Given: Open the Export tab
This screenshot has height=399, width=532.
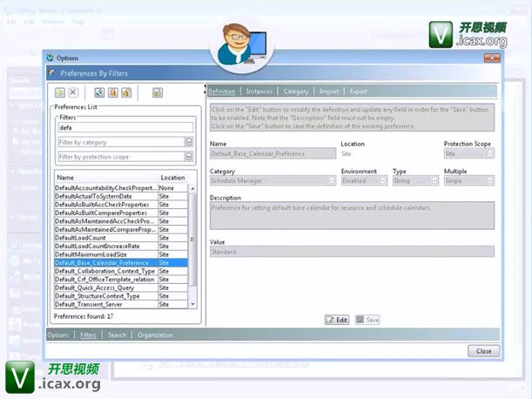Looking at the screenshot, I should click(359, 91).
